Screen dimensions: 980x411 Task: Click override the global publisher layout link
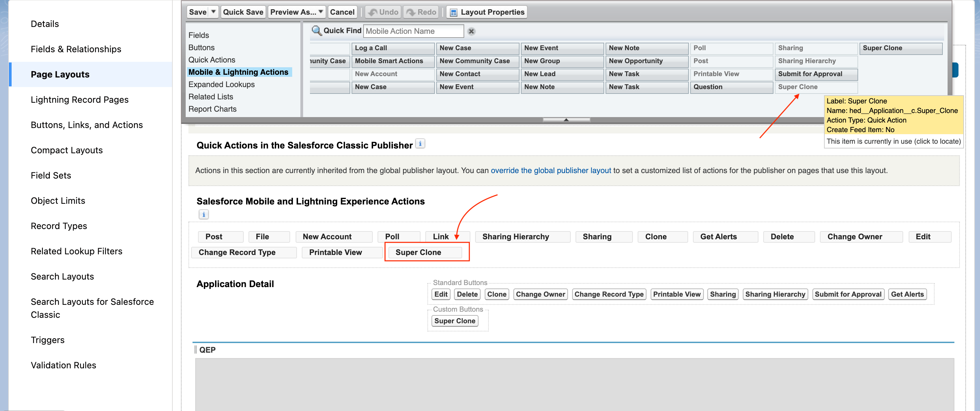(551, 170)
